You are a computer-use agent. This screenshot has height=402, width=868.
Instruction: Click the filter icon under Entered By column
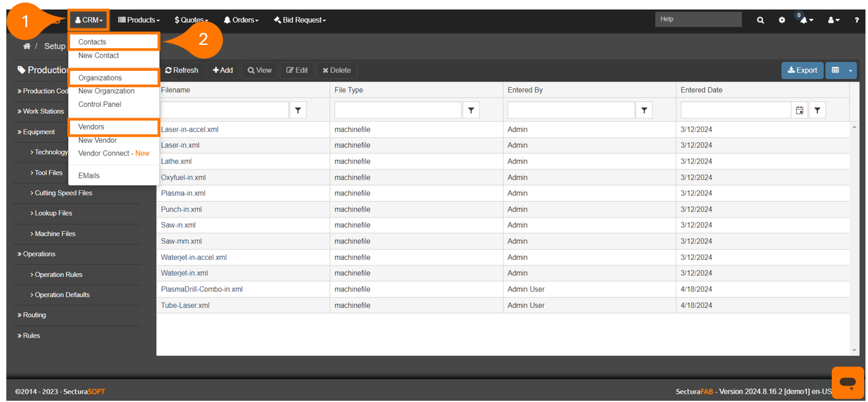point(644,111)
